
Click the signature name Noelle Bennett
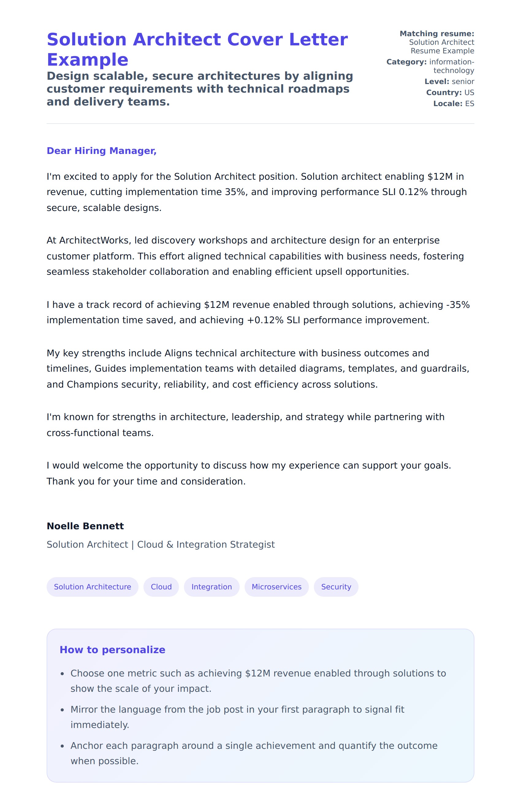point(85,526)
